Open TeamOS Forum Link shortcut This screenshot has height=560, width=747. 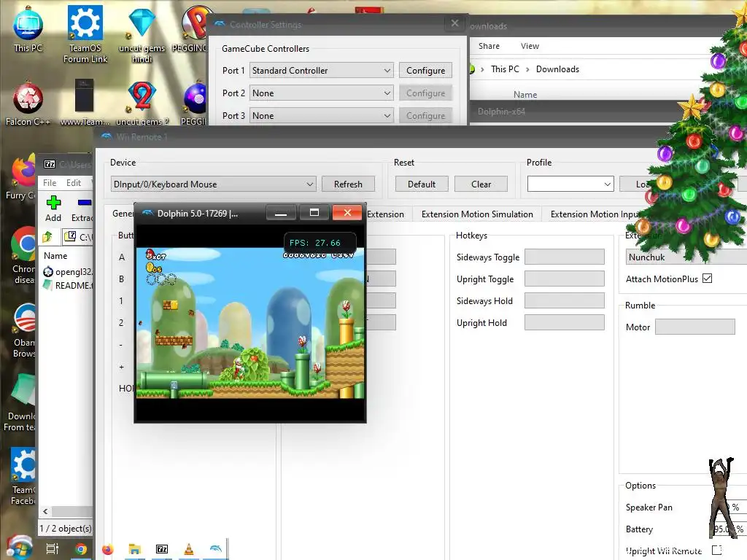pyautogui.click(x=85, y=34)
